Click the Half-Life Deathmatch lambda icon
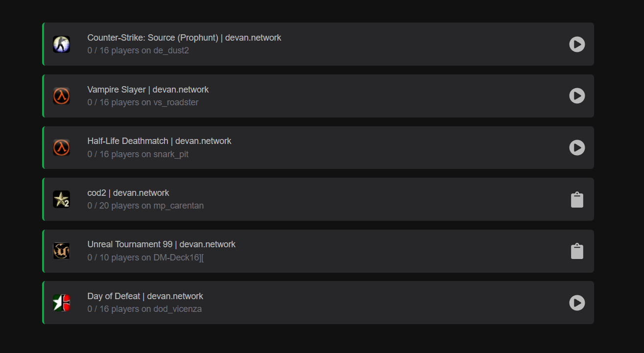The image size is (644, 353). coord(62,147)
